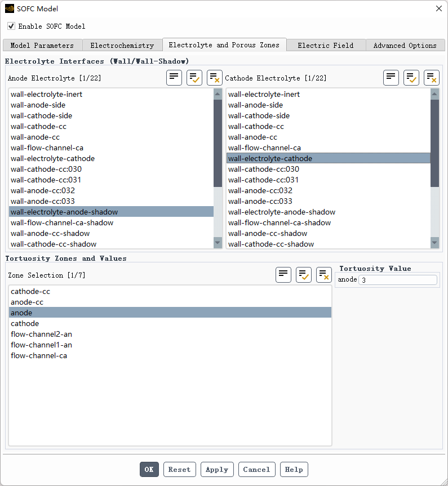Viewport: 448px width, 486px height.
Task: Deselect all Tortuosity zones icon
Action: [x=324, y=275]
